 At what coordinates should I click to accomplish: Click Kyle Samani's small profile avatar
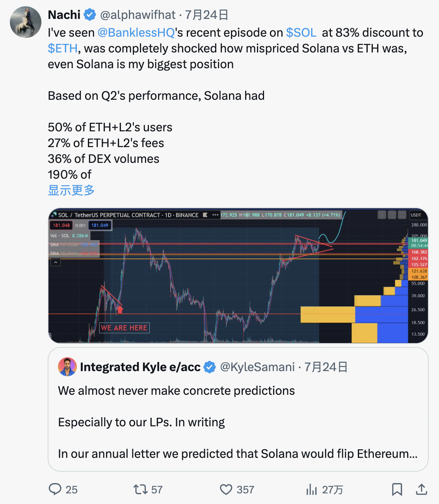pyautogui.click(x=67, y=367)
